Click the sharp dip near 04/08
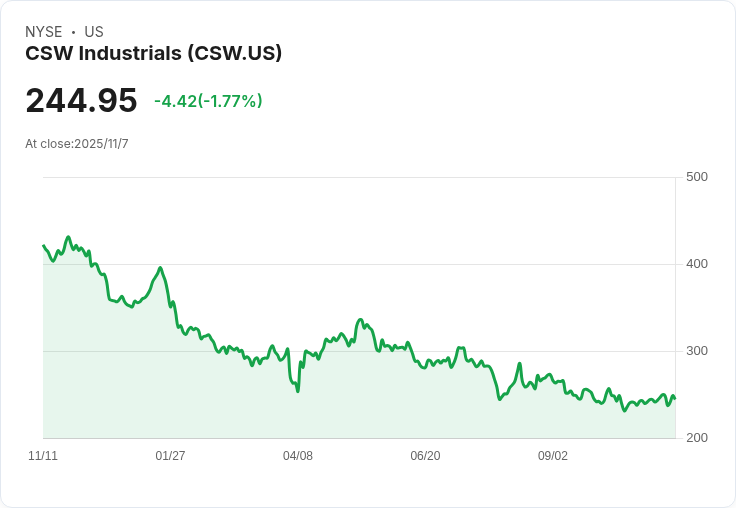The height and width of the screenshot is (508, 736). (298, 391)
